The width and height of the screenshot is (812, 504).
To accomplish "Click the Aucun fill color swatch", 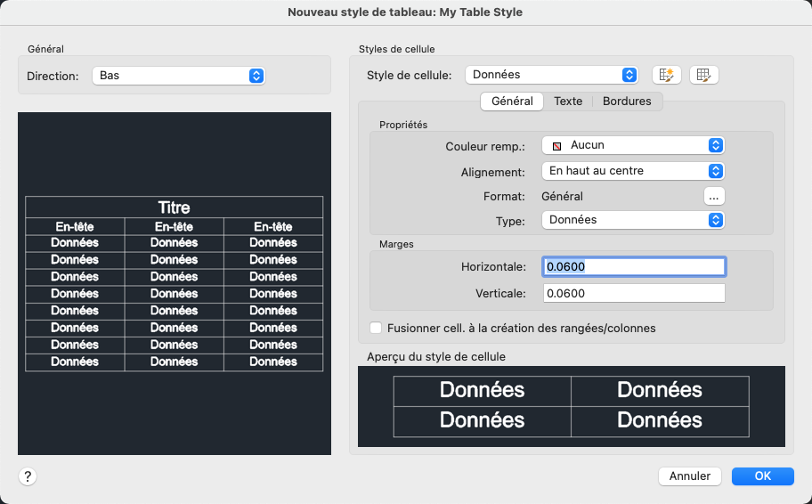I will click(557, 145).
